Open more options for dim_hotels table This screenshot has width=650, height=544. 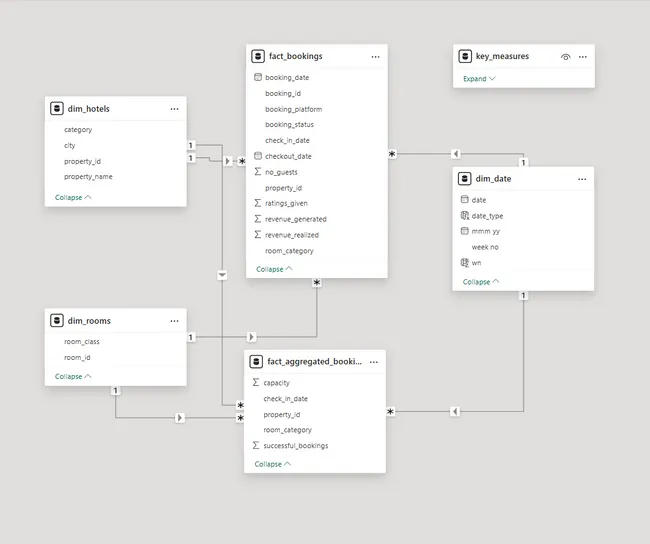pos(175,109)
